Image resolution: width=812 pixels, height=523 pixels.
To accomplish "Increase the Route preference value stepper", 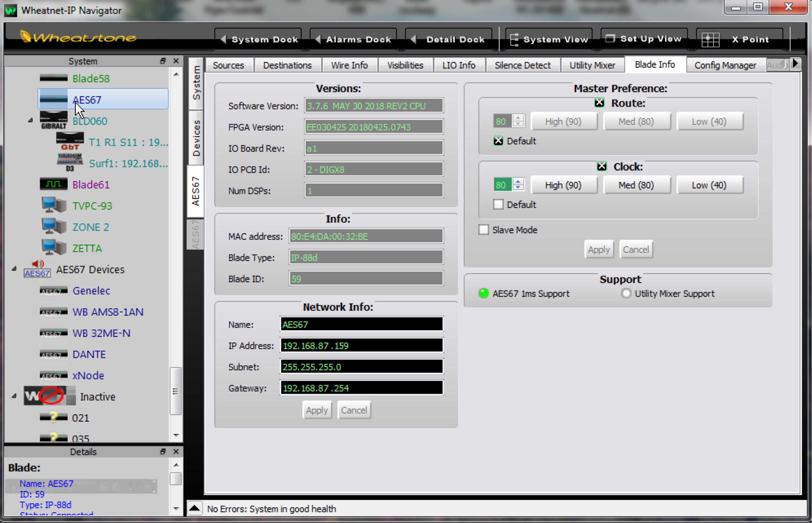I will 518,118.
